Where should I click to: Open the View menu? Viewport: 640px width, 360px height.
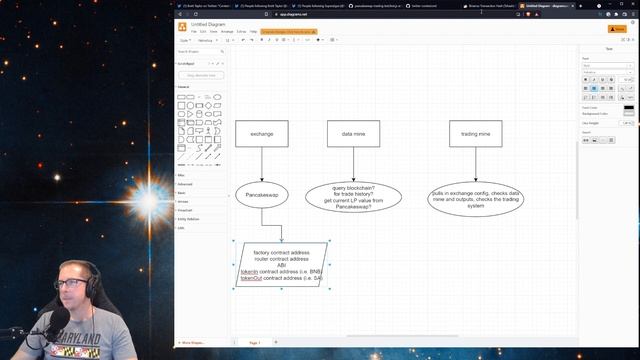(x=213, y=32)
